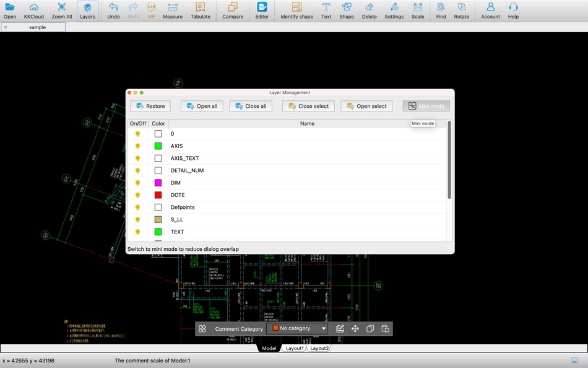Screen dimensions: 588x368
Task: Open the Tabulate tool
Action: tap(201, 11)
